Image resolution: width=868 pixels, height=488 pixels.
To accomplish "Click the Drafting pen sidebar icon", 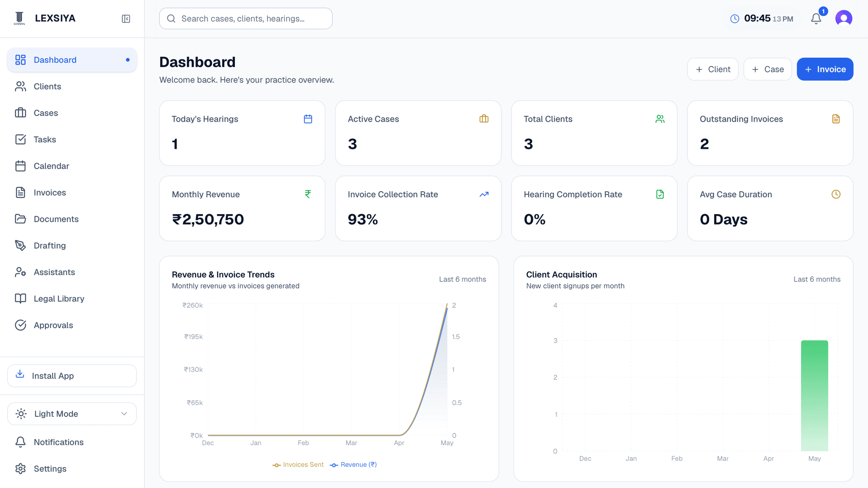I will coord(20,245).
